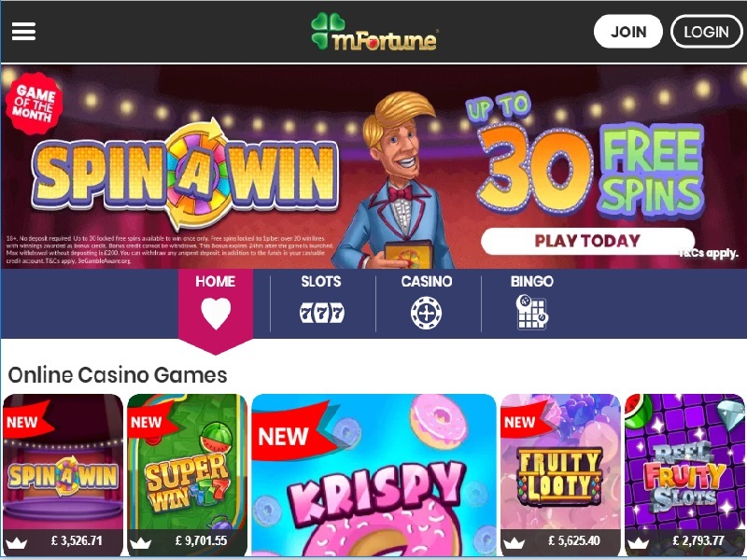Select the Home heart icon
The height and width of the screenshot is (560, 747).
point(216,314)
